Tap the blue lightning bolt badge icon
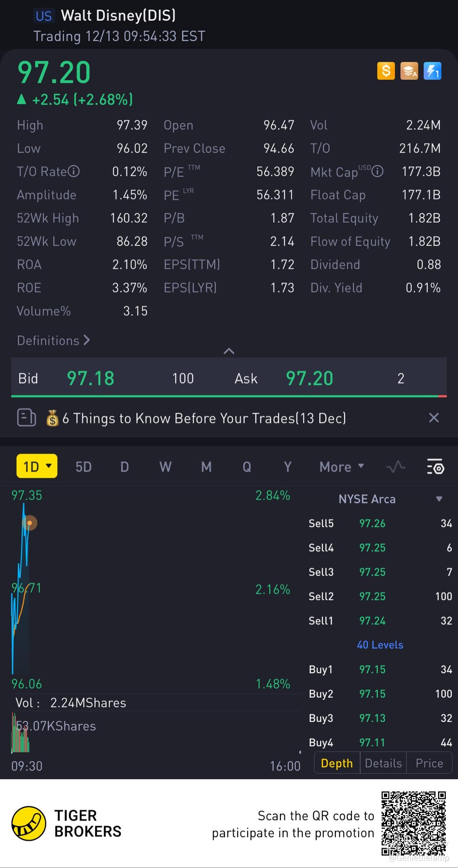Screen dimensions: 458x868 click(432, 71)
